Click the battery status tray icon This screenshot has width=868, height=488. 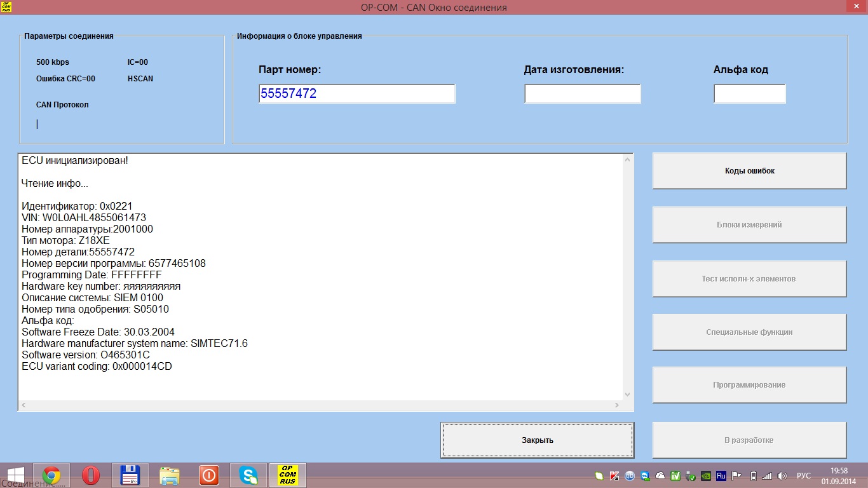click(x=754, y=475)
